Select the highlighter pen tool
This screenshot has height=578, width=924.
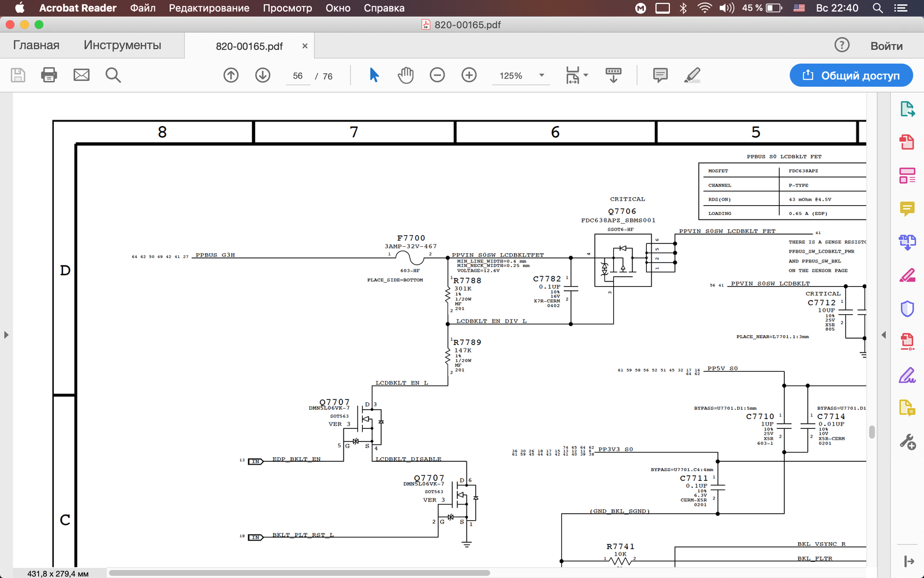[692, 75]
